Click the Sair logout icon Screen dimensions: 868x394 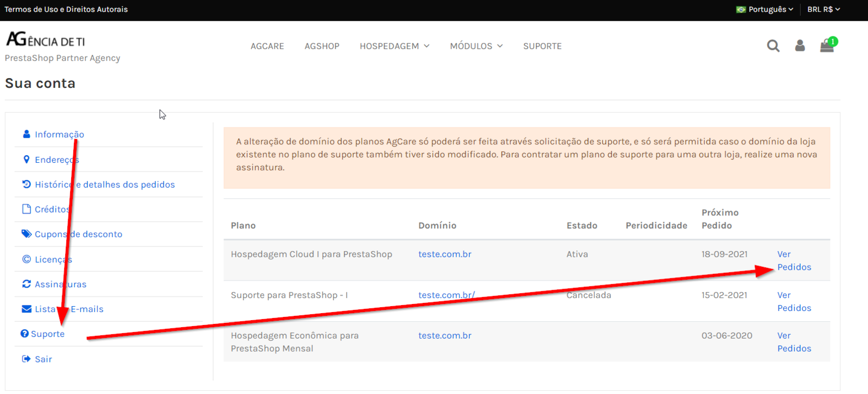27,359
